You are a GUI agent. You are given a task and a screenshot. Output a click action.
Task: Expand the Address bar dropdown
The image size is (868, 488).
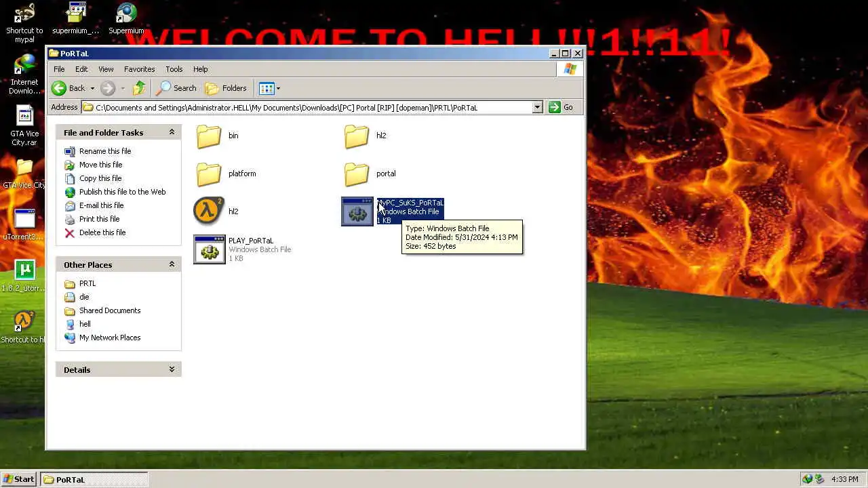tap(537, 107)
